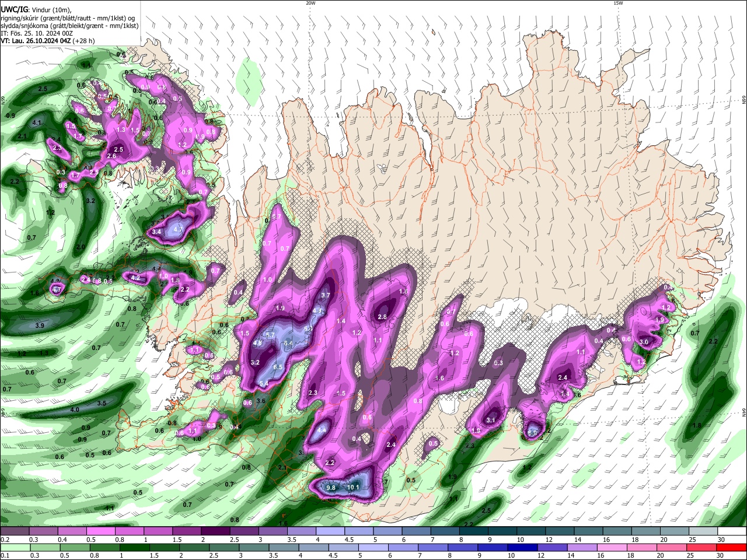Image resolution: width=747 pixels, height=560 pixels.
Task: Click the 10.1 precipitation value on south coast
Action: [353, 488]
